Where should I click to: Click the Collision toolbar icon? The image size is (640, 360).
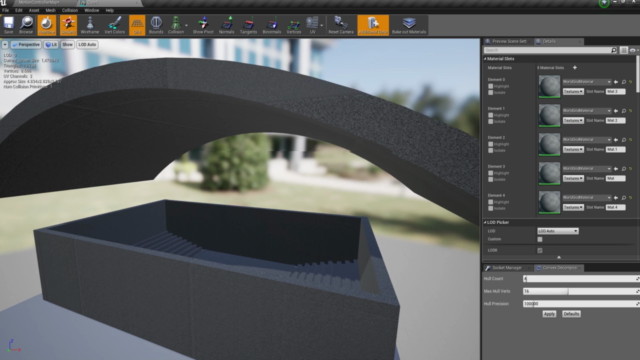click(176, 25)
